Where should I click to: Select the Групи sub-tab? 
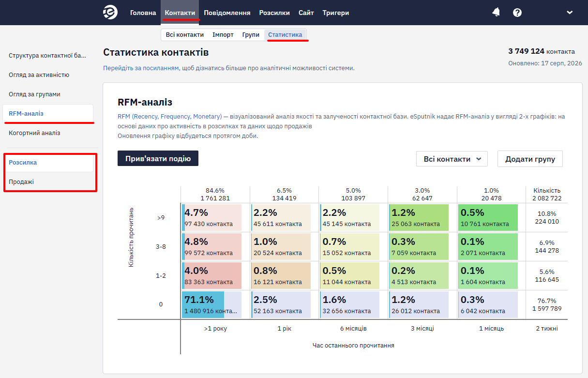pyautogui.click(x=251, y=35)
